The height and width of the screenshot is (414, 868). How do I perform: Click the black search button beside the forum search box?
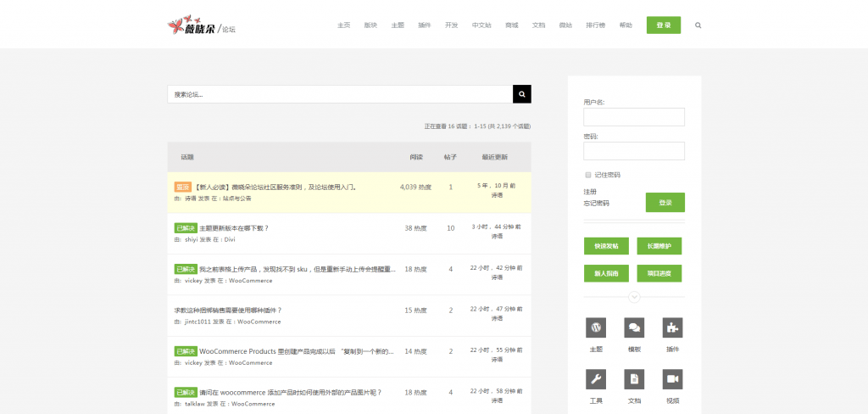coord(522,94)
